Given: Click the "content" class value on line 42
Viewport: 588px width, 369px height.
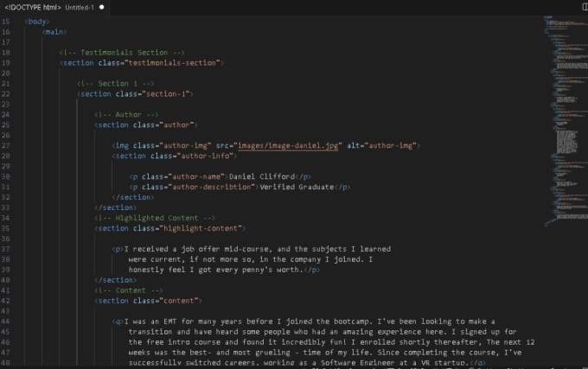Looking at the screenshot, I should 179,301.
